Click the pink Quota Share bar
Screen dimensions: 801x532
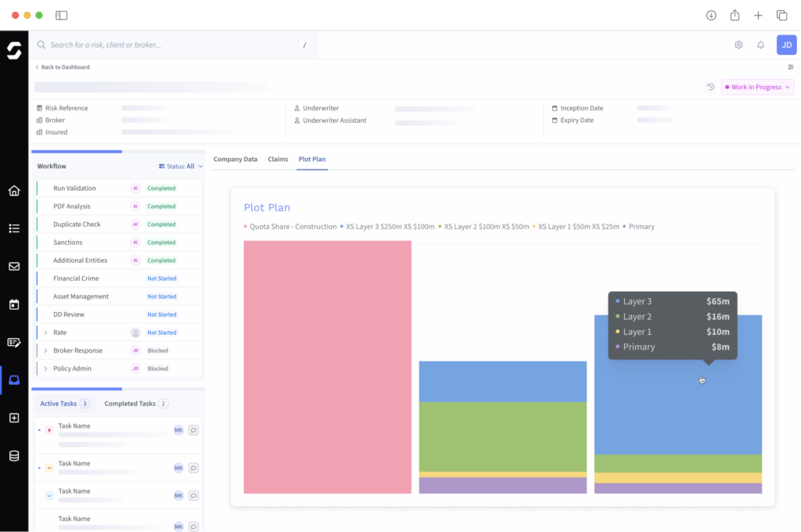click(x=327, y=367)
